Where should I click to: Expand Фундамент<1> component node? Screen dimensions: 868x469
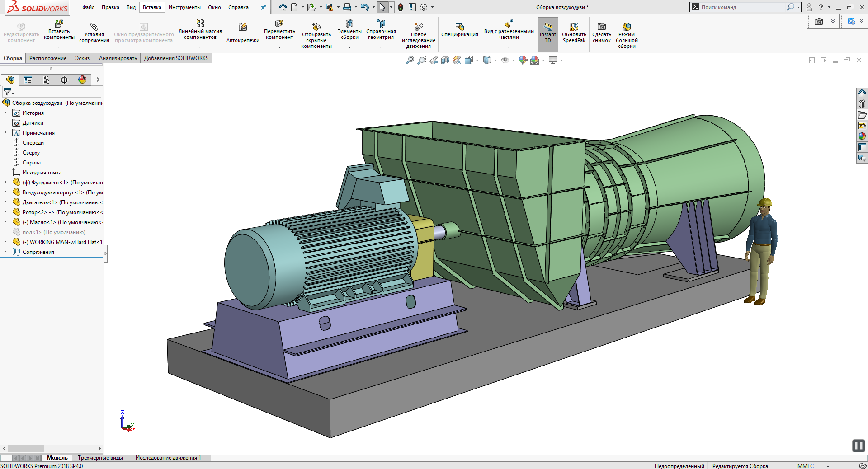tap(5, 182)
